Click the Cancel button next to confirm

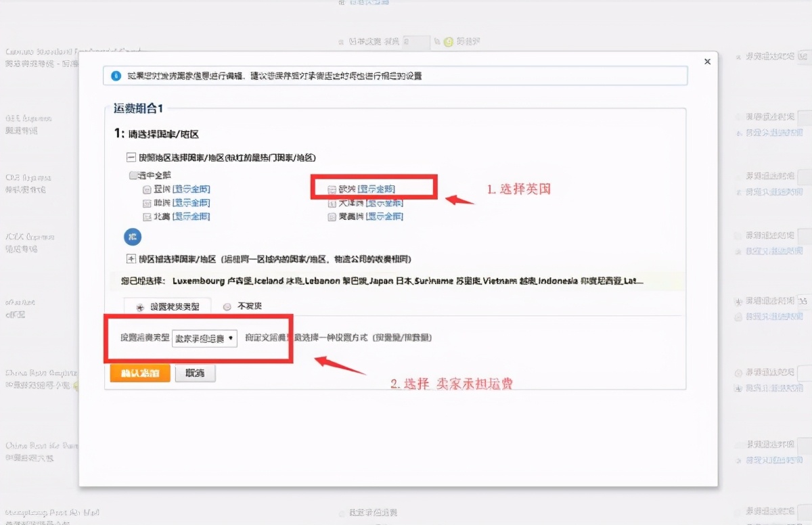(195, 372)
